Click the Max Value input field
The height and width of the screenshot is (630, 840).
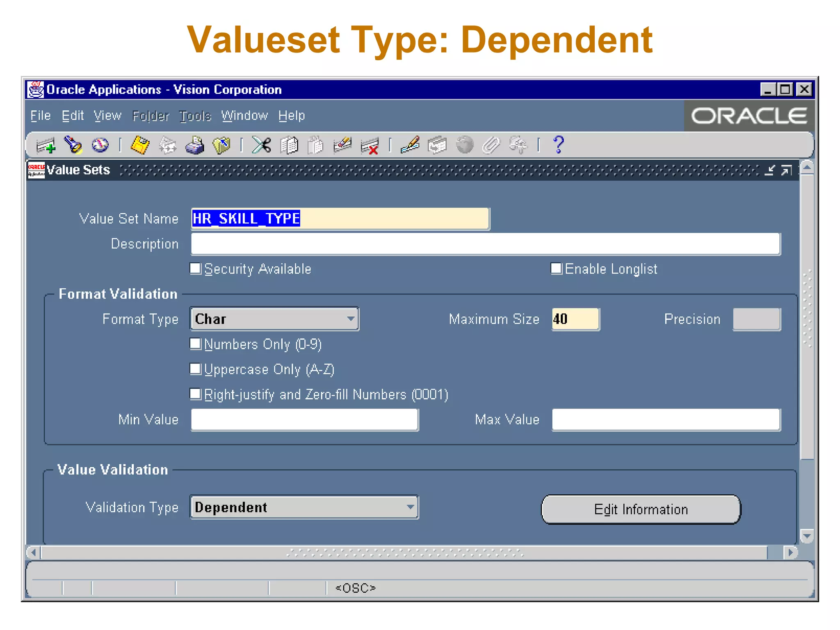667,420
